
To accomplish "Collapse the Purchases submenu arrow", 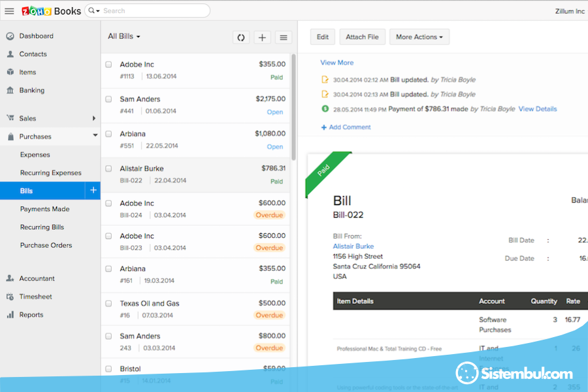I will click(95, 135).
